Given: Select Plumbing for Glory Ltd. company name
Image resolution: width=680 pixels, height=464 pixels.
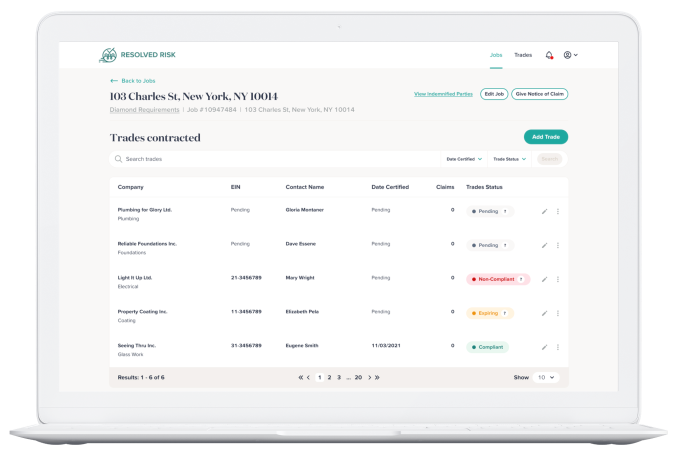Looking at the screenshot, I should [x=145, y=210].
